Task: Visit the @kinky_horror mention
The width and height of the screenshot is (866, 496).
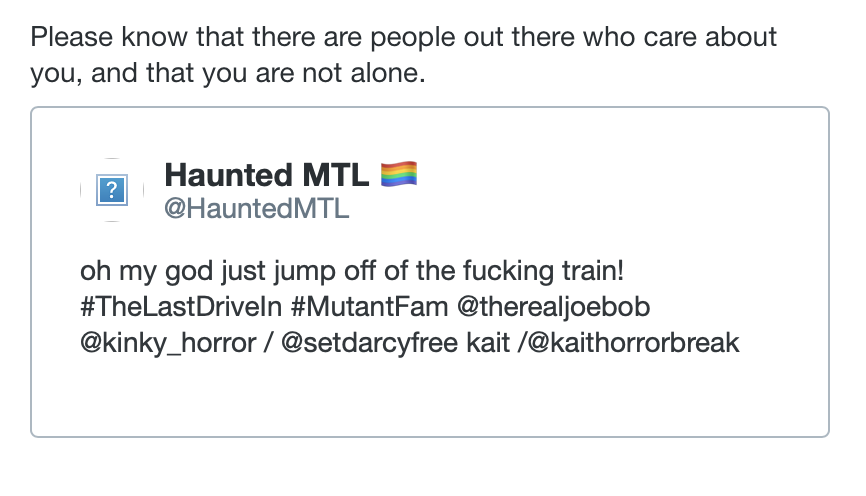Action: coord(168,343)
